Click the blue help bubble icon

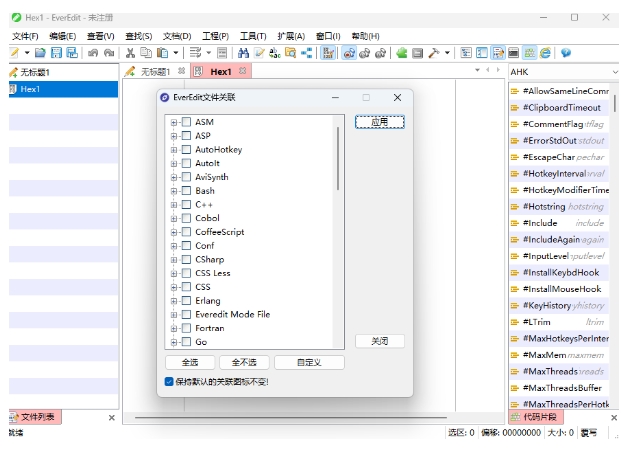(x=566, y=53)
